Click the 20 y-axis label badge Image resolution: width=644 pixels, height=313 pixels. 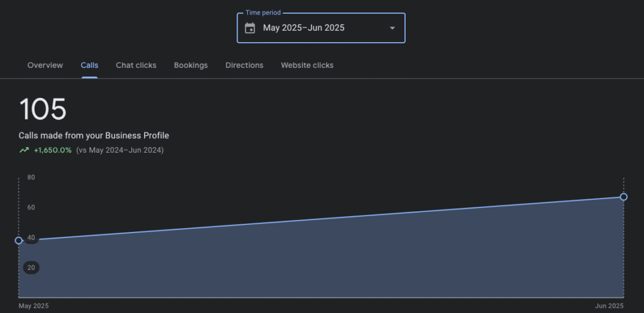point(31,268)
